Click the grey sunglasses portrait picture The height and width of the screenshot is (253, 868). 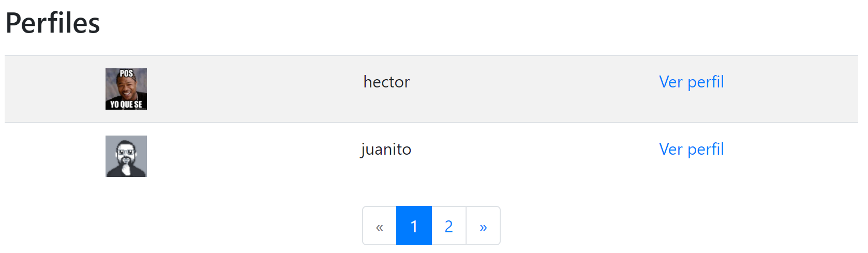(x=126, y=156)
